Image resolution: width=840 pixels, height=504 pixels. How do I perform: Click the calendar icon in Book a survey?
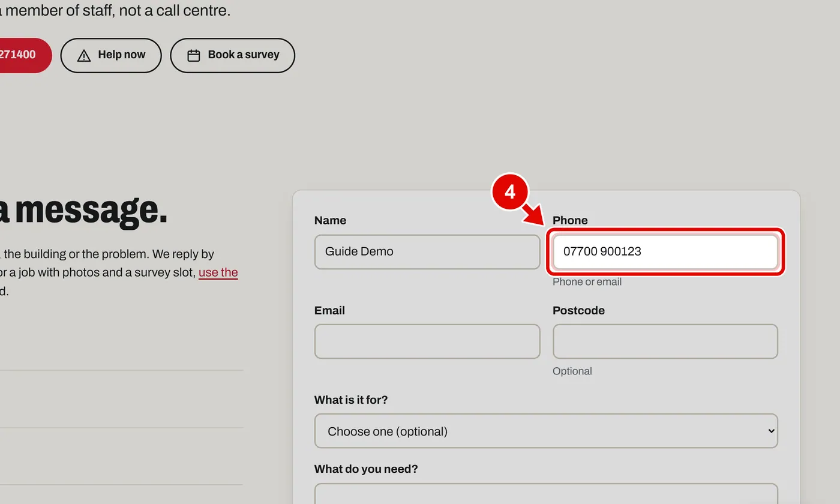point(194,55)
